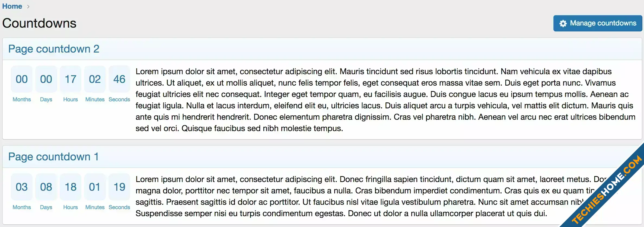
Task: Click the Lorem ipsum description of countdown 2
Action: tap(385, 100)
